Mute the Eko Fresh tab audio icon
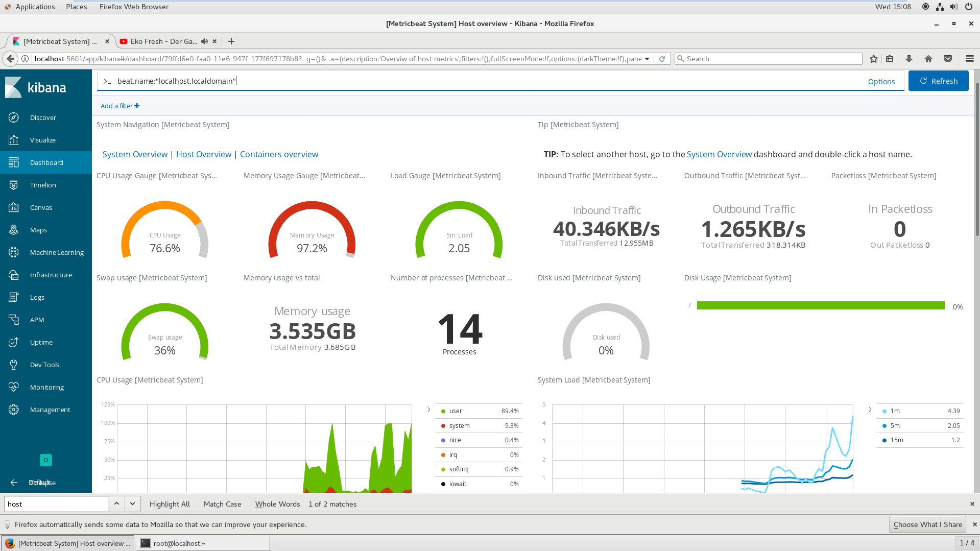Screen dimensions: 980x551 (x=204, y=41)
